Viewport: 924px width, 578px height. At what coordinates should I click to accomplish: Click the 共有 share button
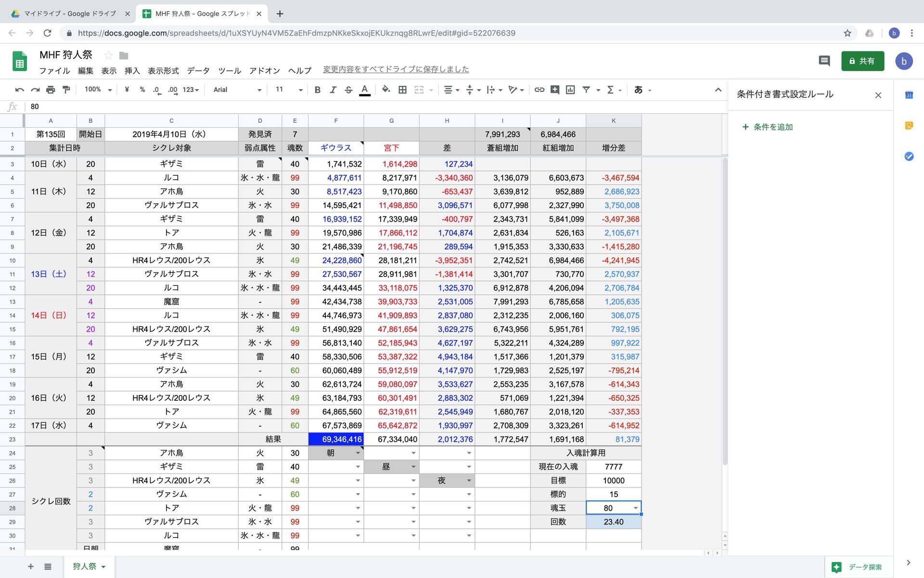[862, 61]
